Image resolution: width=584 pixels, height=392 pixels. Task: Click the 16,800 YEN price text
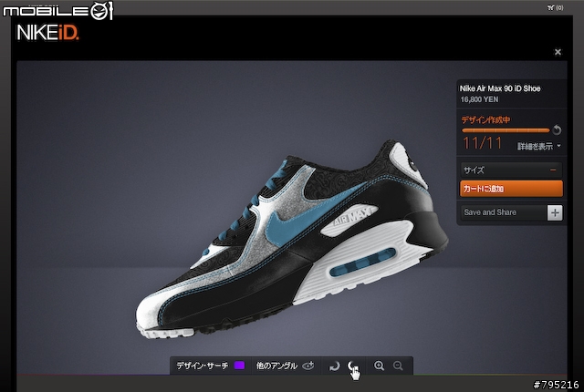tap(479, 99)
